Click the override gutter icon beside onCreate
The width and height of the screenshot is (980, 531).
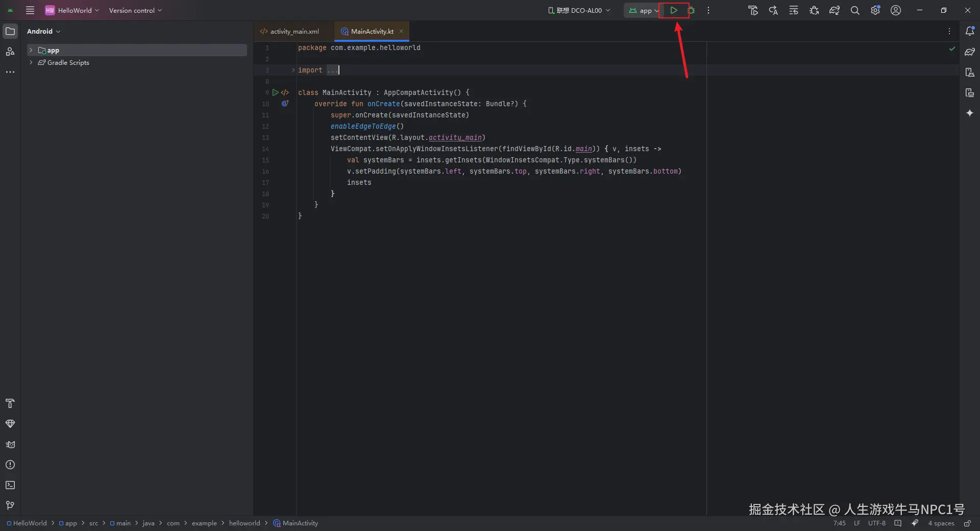point(285,104)
